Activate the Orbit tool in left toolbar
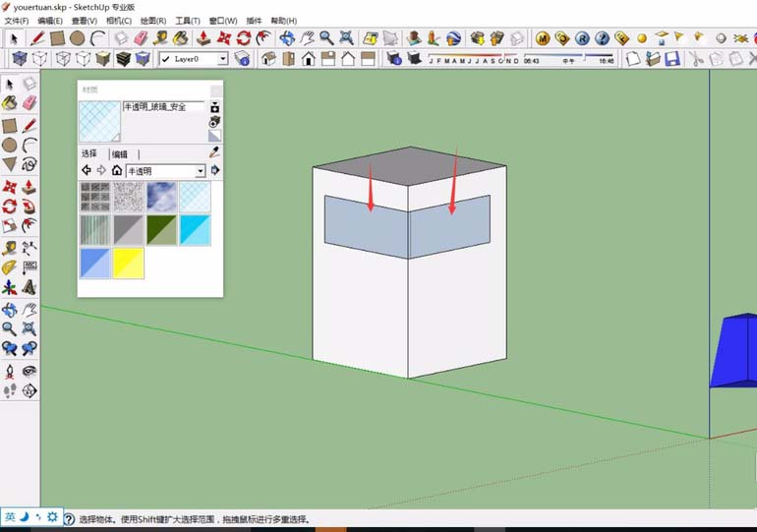The image size is (757, 532). click(x=9, y=310)
